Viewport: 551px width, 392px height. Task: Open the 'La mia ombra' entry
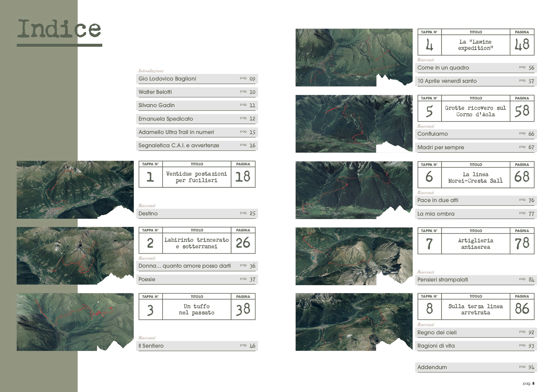tap(476, 214)
